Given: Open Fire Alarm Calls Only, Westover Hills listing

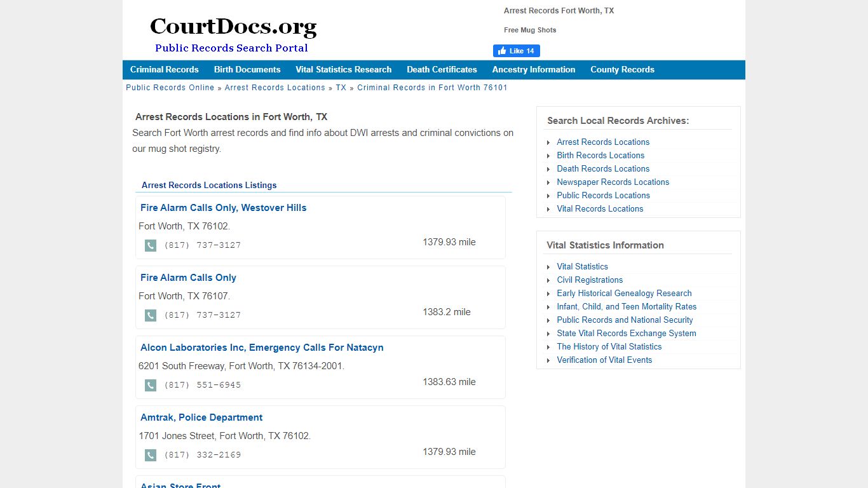Looking at the screenshot, I should click(x=223, y=208).
